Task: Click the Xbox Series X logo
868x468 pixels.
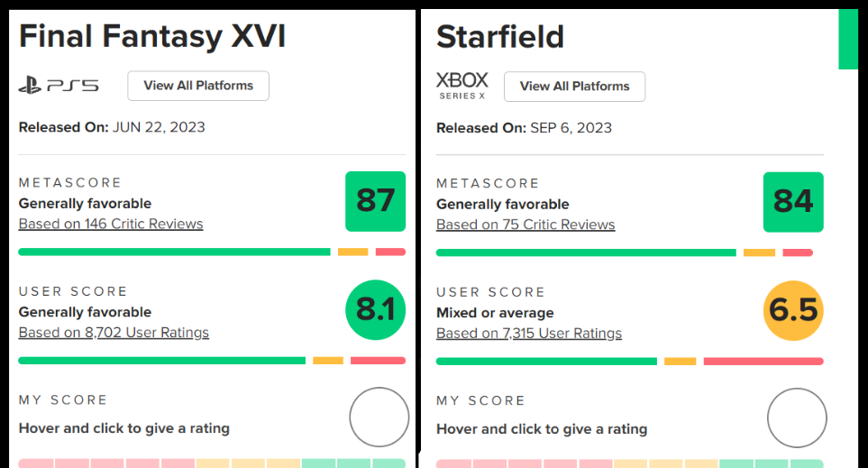Action: pos(461,86)
